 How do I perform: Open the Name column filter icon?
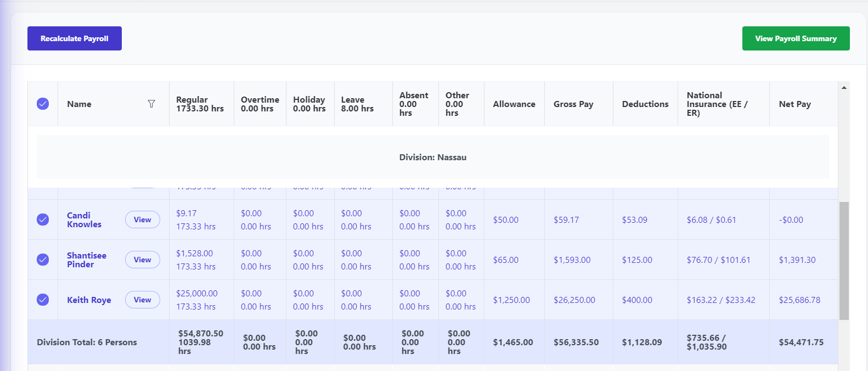pyautogui.click(x=151, y=104)
